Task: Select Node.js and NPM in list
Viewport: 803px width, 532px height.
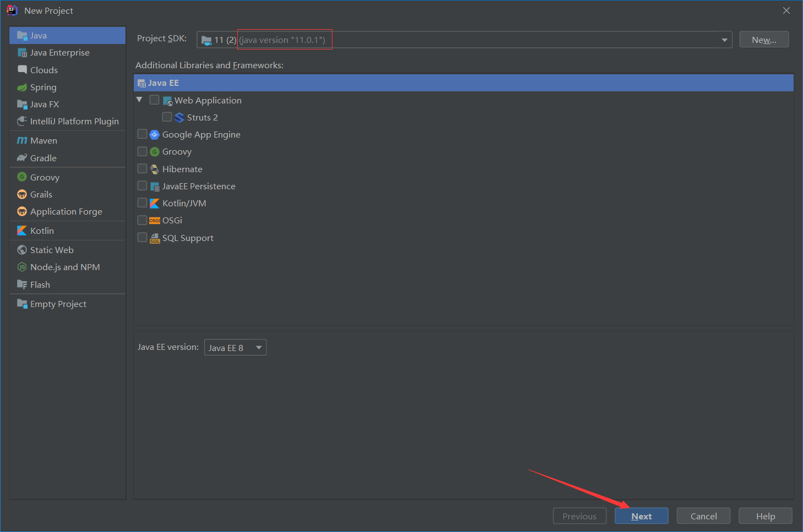Action: [67, 267]
